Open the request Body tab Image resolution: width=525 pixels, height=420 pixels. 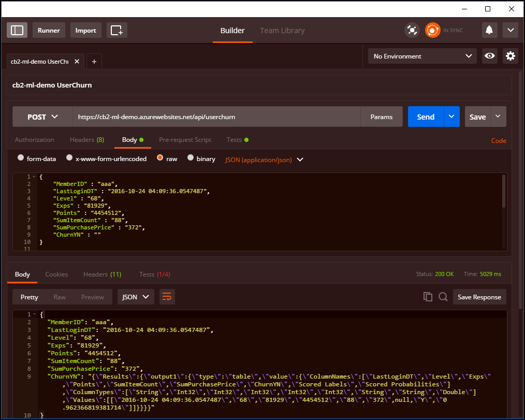point(133,140)
